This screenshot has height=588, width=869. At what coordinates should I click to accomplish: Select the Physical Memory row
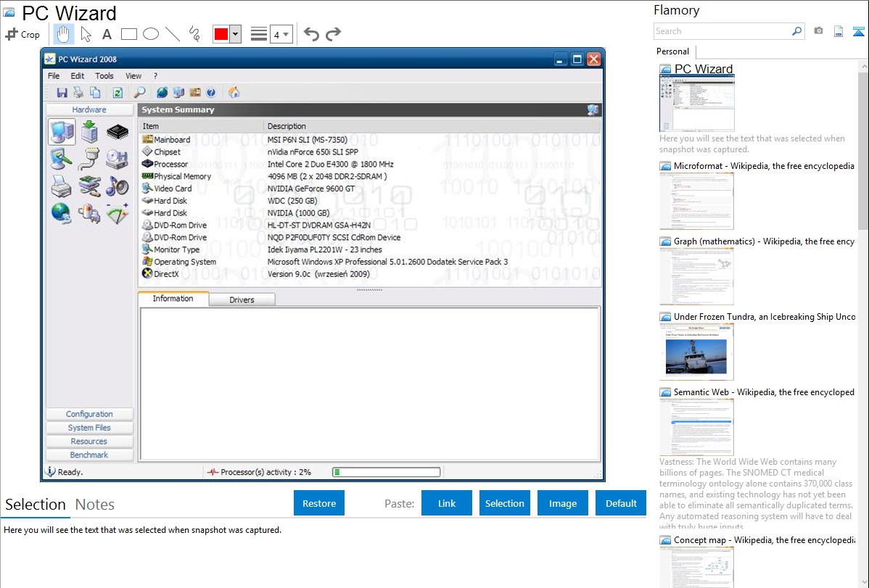[x=370, y=176]
